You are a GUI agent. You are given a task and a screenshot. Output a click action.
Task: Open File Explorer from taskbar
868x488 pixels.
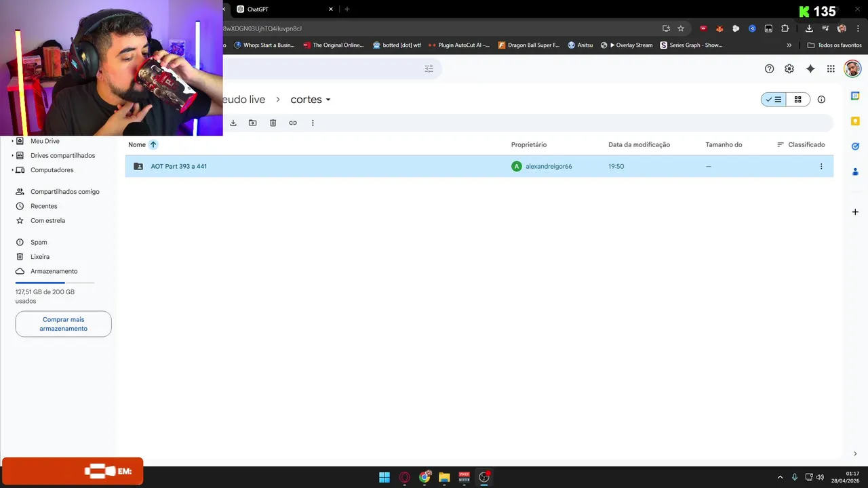pyautogui.click(x=444, y=477)
